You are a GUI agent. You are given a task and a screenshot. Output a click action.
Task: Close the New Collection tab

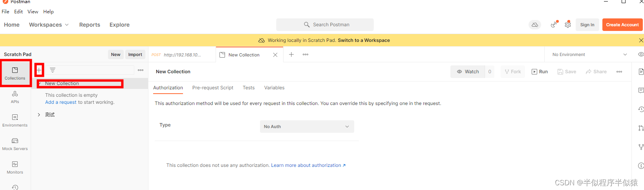tap(275, 55)
